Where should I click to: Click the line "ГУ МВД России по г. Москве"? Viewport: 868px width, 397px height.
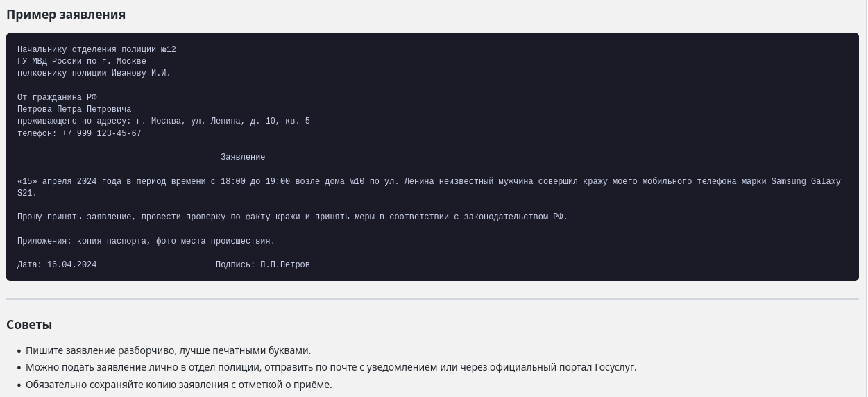(x=82, y=62)
